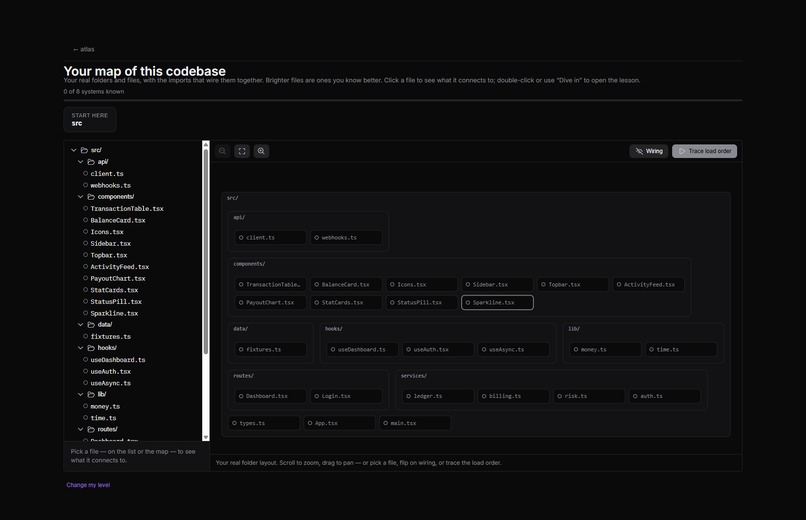This screenshot has height=520, width=806.
Task: Collapse the routes/ folder in tree
Action: point(81,430)
